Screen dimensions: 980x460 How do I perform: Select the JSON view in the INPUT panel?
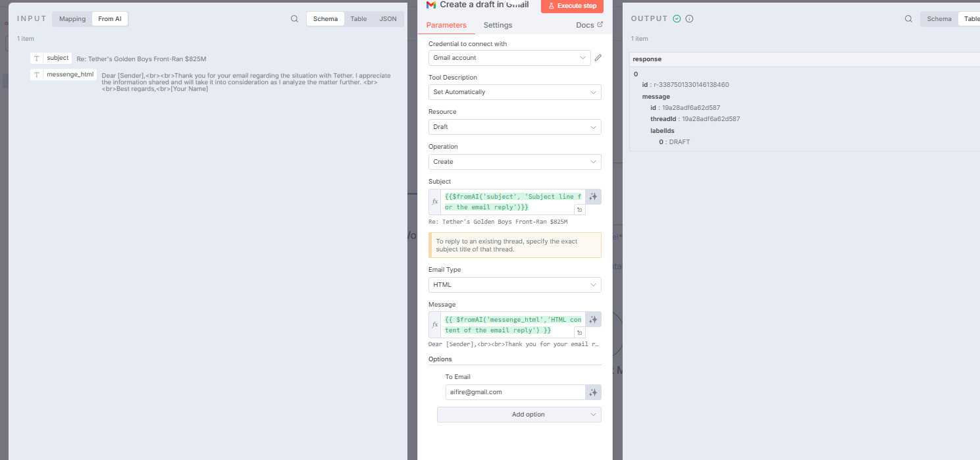(388, 18)
